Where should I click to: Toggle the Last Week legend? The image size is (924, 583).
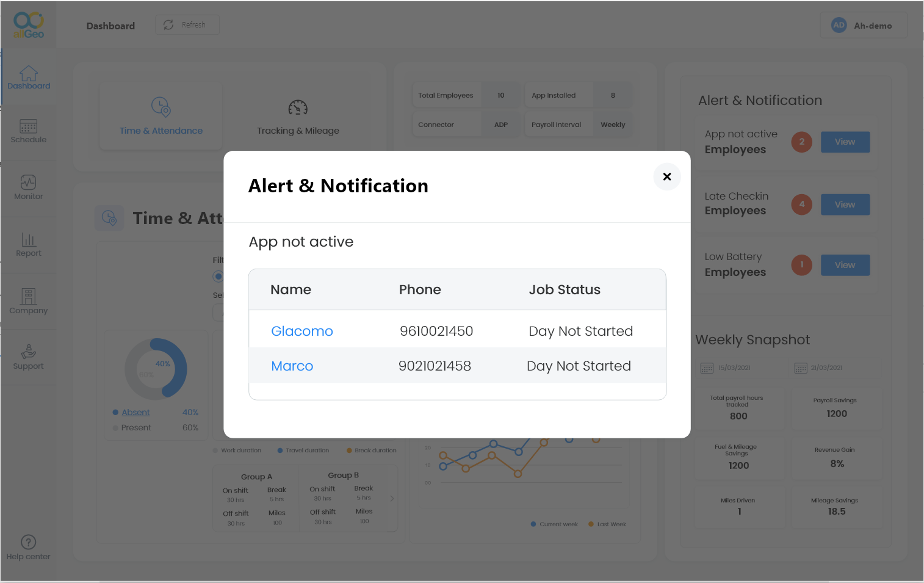(607, 524)
